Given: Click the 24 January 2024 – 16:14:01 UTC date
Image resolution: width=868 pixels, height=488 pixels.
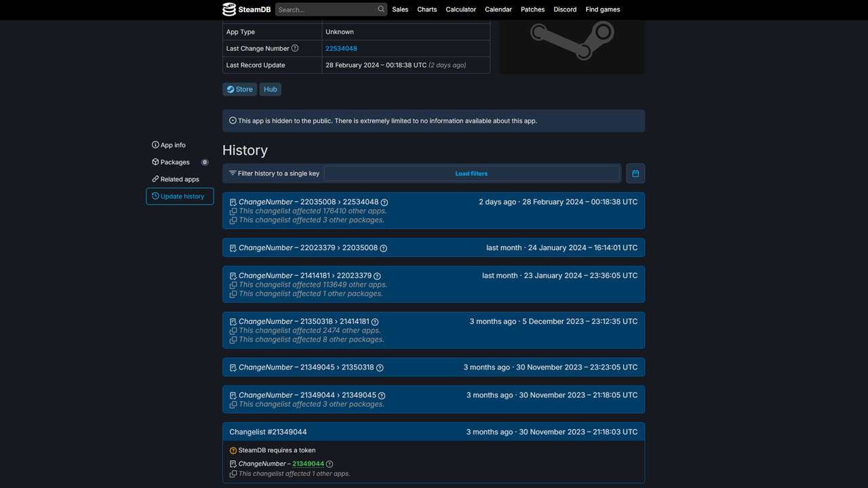Looking at the screenshot, I should (583, 247).
